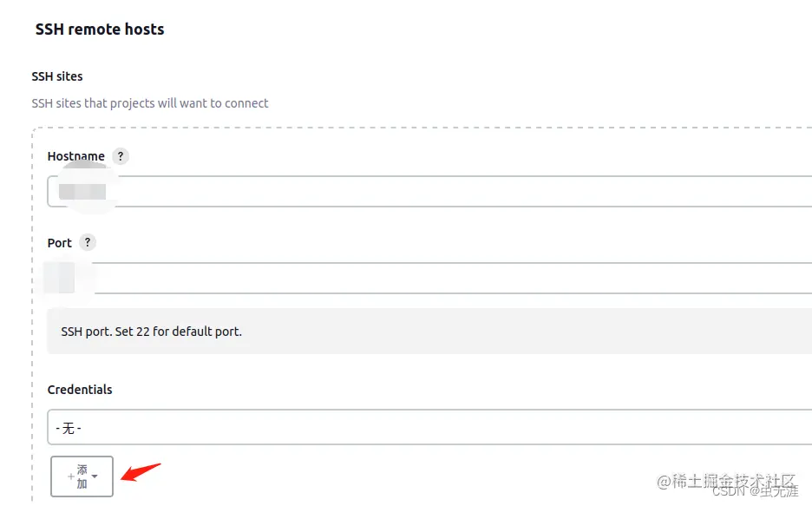
Task: Click the plus icon on the 添加 button
Action: pos(71,476)
